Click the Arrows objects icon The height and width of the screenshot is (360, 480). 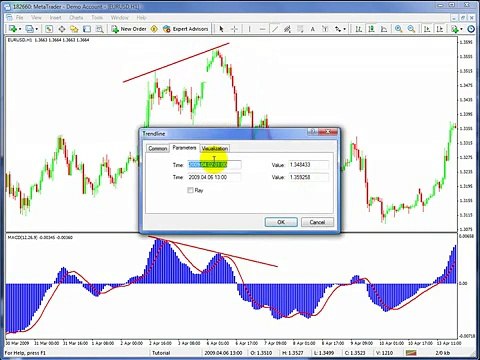pos(338,29)
